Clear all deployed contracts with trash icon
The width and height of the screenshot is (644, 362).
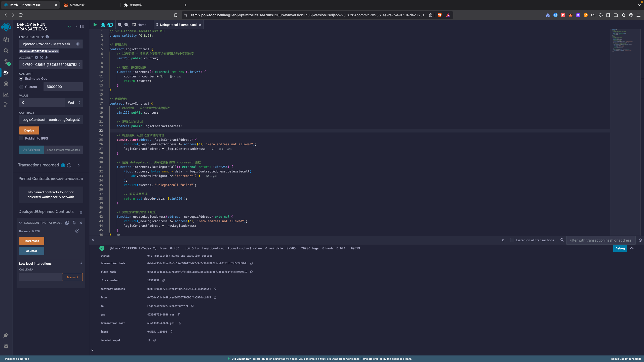(x=81, y=212)
